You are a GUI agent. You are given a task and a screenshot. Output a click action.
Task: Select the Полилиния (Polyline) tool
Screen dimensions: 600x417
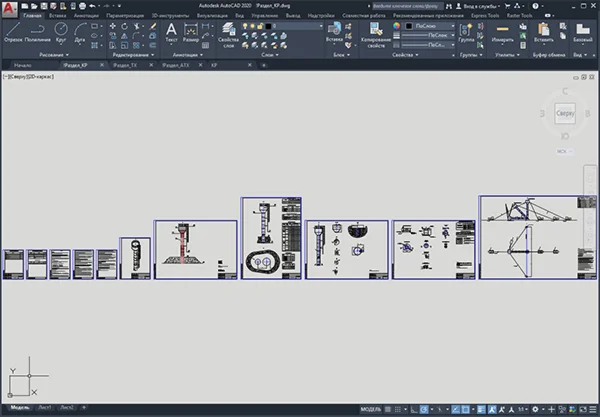[37, 32]
